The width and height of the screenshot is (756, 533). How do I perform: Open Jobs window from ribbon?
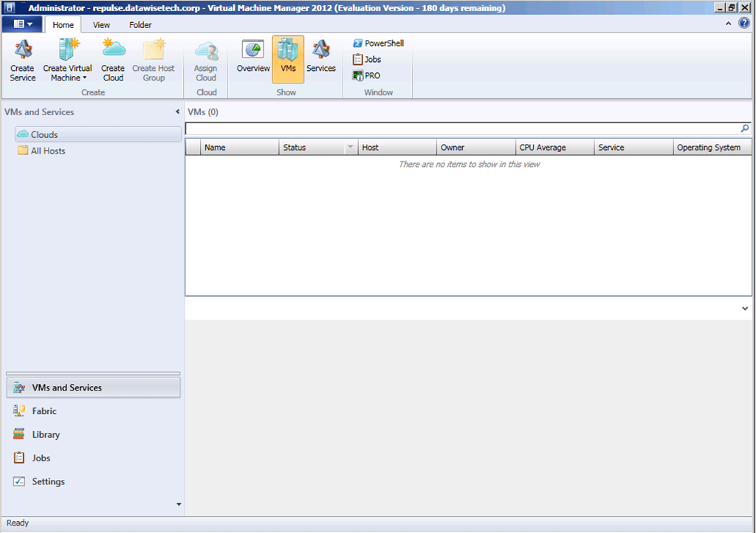pyautogui.click(x=367, y=59)
